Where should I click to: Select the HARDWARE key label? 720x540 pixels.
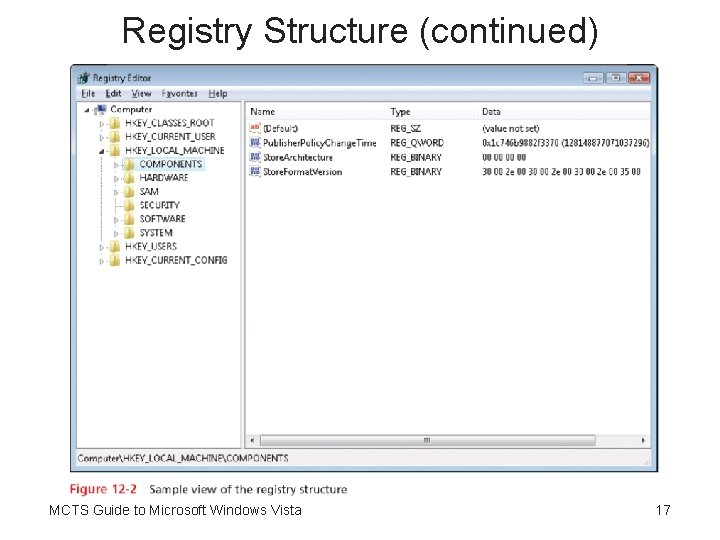(163, 178)
